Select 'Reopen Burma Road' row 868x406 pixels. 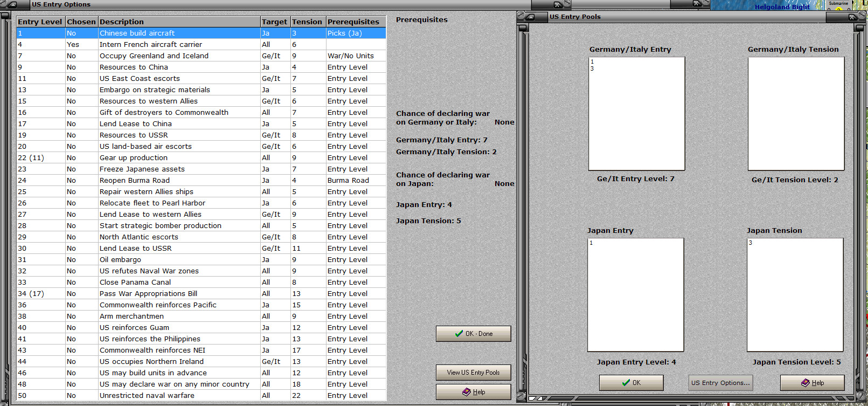(202, 180)
